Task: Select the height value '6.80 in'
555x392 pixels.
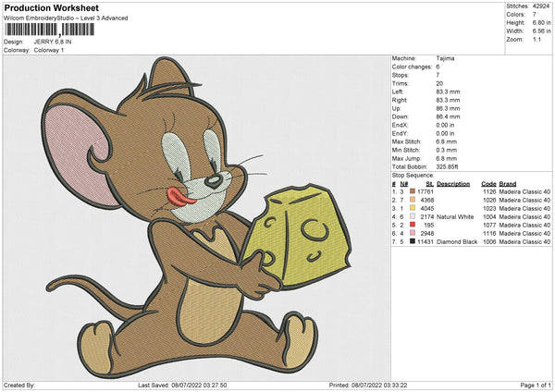Action: pyautogui.click(x=541, y=22)
